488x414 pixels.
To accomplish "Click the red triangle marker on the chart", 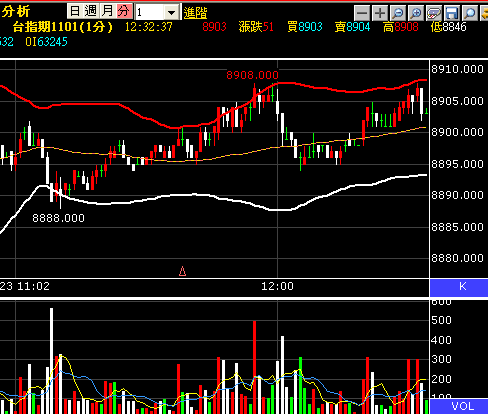I will (182, 271).
